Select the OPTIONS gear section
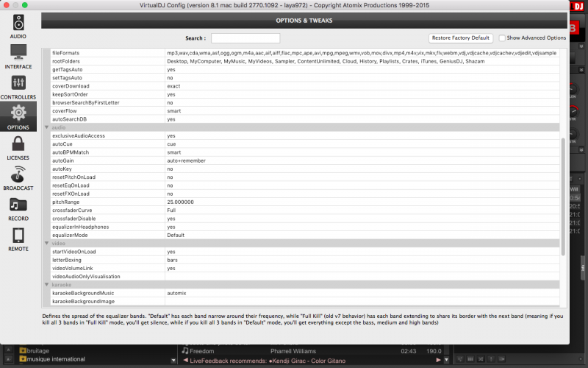The height and width of the screenshot is (368, 588). (18, 117)
